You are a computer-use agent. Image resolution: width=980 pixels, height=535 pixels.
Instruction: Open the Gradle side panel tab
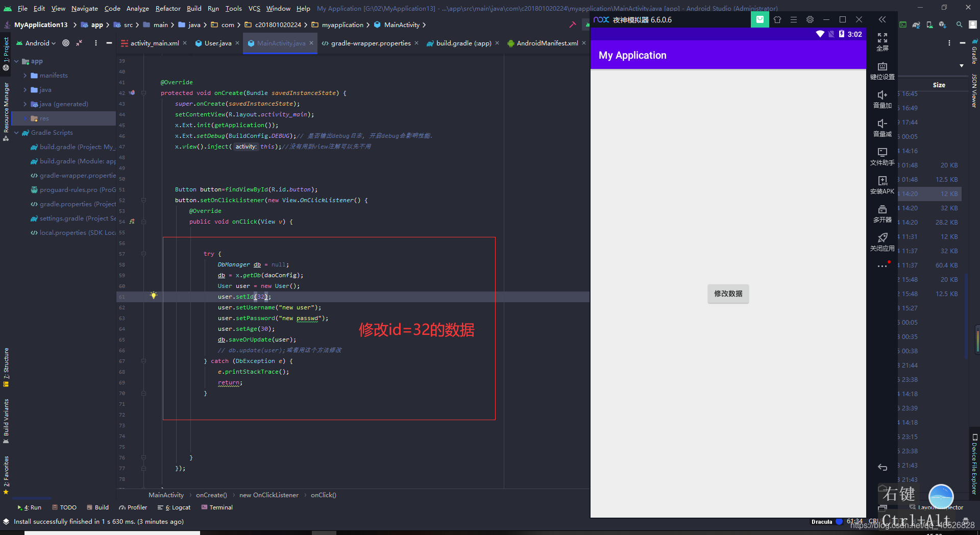pos(974,51)
